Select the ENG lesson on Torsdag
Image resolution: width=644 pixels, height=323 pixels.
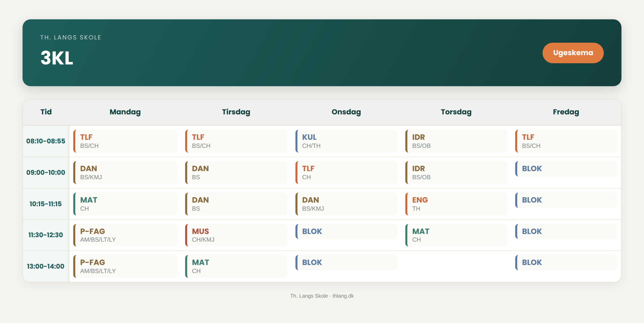pos(456,204)
